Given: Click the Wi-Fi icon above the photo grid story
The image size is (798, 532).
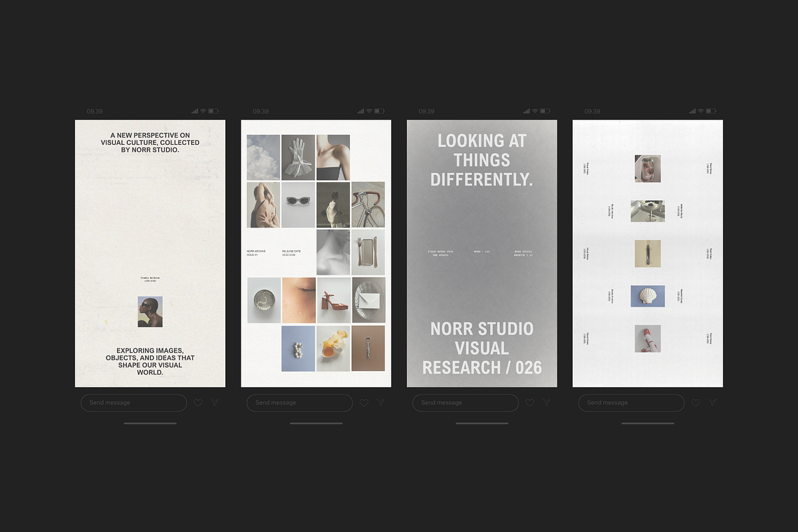Looking at the screenshot, I should pyautogui.click(x=370, y=111).
